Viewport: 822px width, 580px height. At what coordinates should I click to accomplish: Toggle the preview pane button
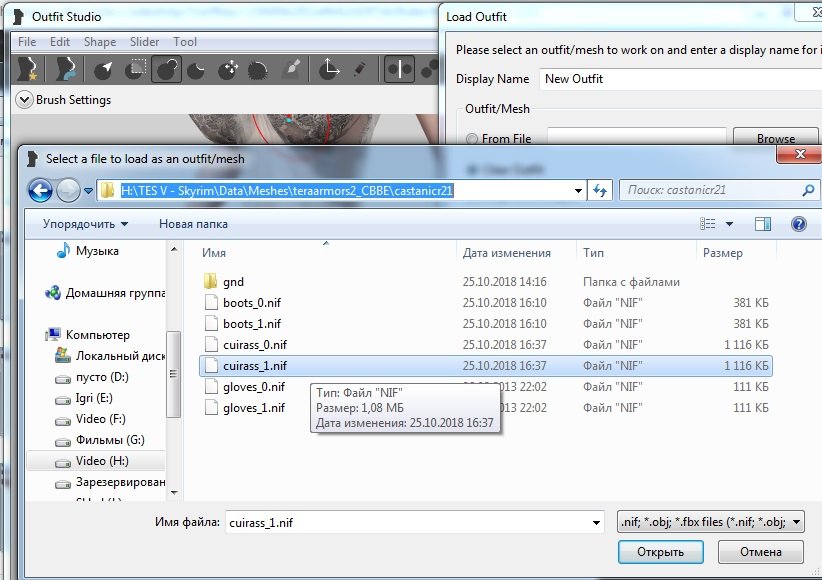762,224
